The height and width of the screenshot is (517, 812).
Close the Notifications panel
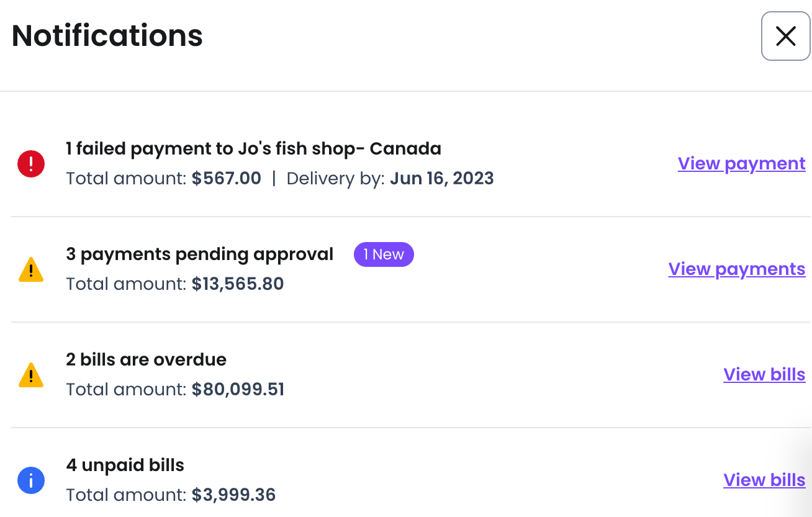pos(785,36)
